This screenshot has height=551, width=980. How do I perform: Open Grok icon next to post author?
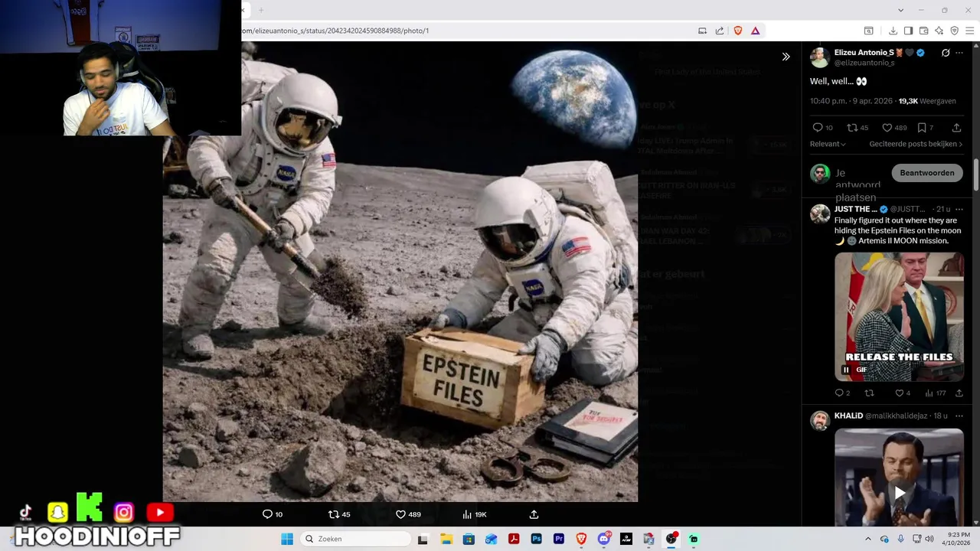click(x=946, y=53)
